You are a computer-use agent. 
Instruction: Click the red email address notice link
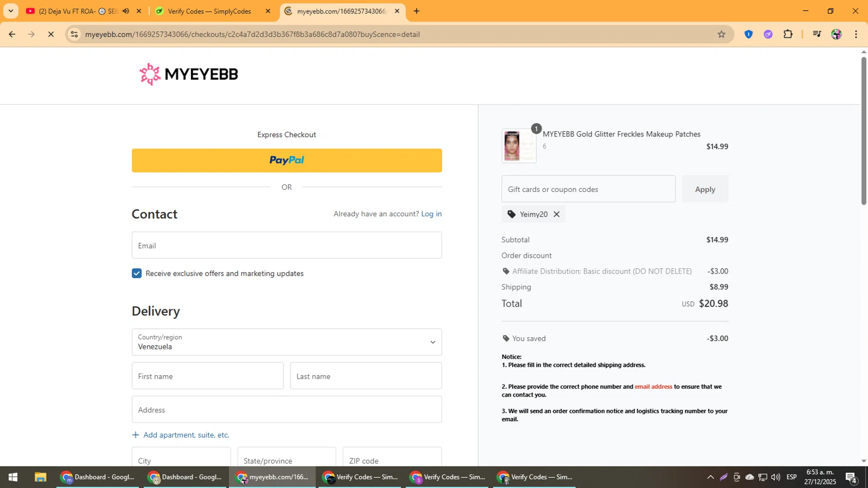coord(653,387)
